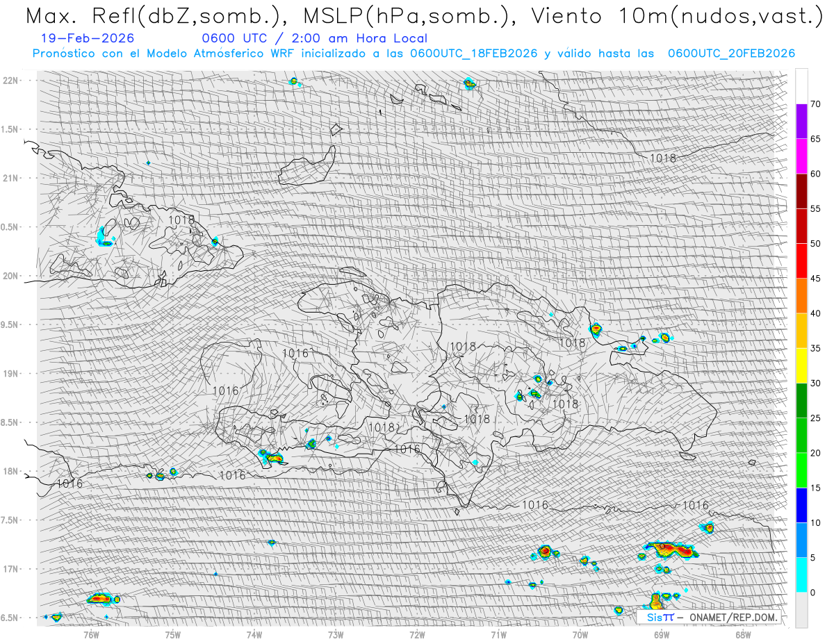Click the '69W' longitude axis label
Screen dimensions: 834x644
coord(662,634)
